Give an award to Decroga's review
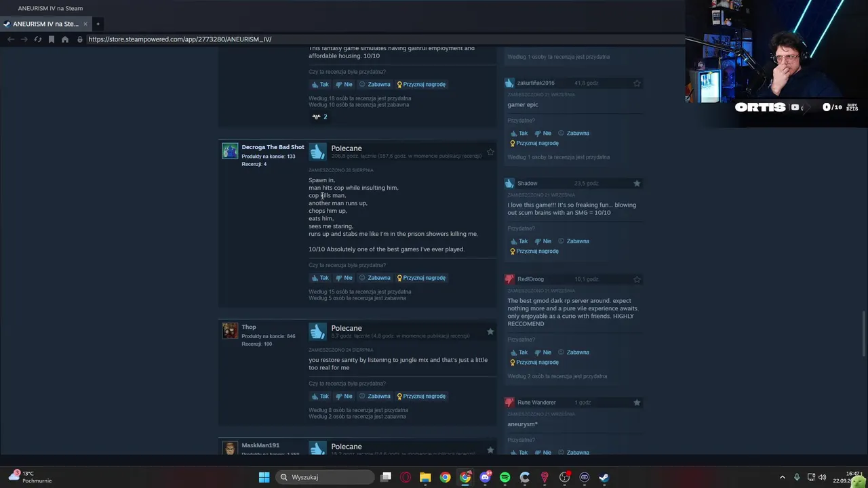This screenshot has width=868, height=488. [x=421, y=278]
